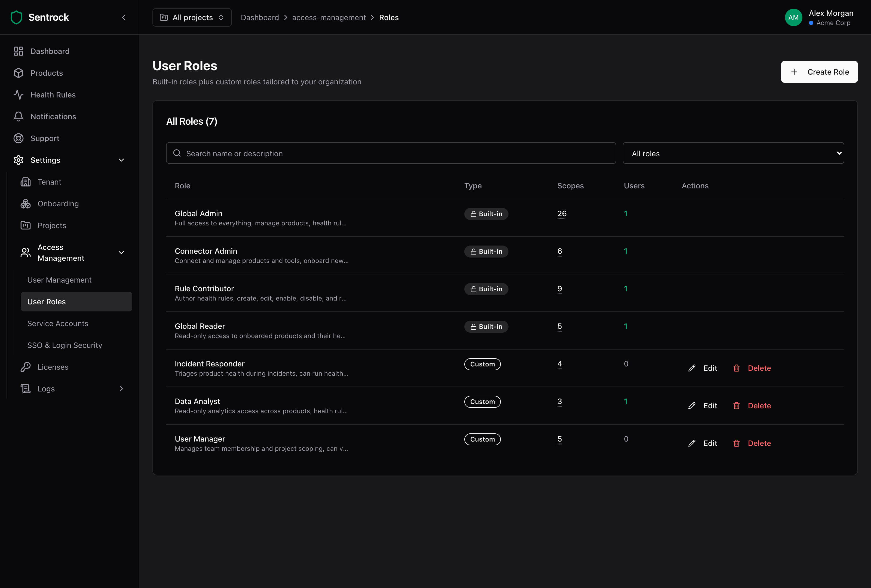Click access-management breadcrumb link
Screen dimensions: 871x588
pyautogui.click(x=329, y=18)
